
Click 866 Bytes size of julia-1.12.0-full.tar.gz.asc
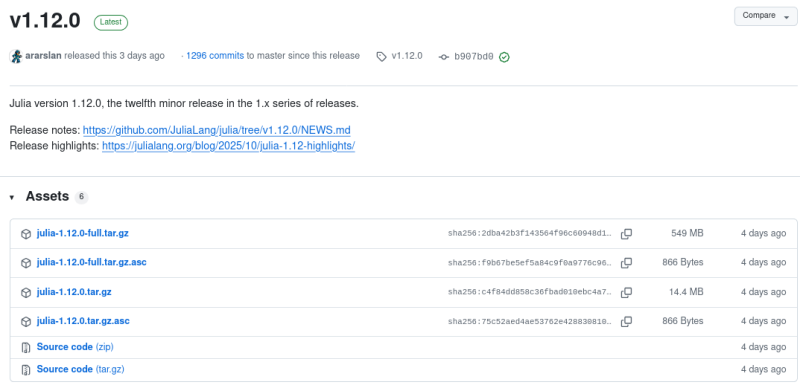[683, 262]
